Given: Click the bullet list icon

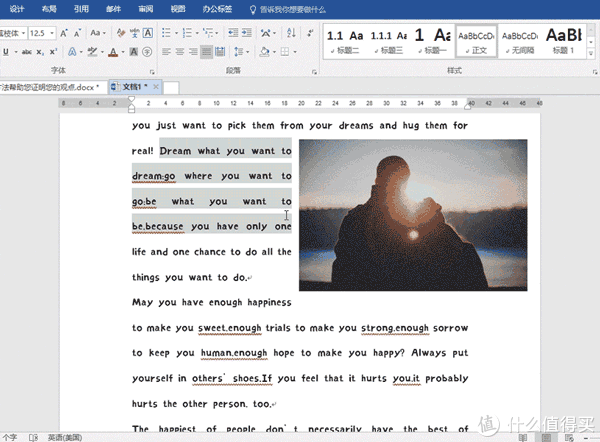Looking at the screenshot, I should pos(165,33).
